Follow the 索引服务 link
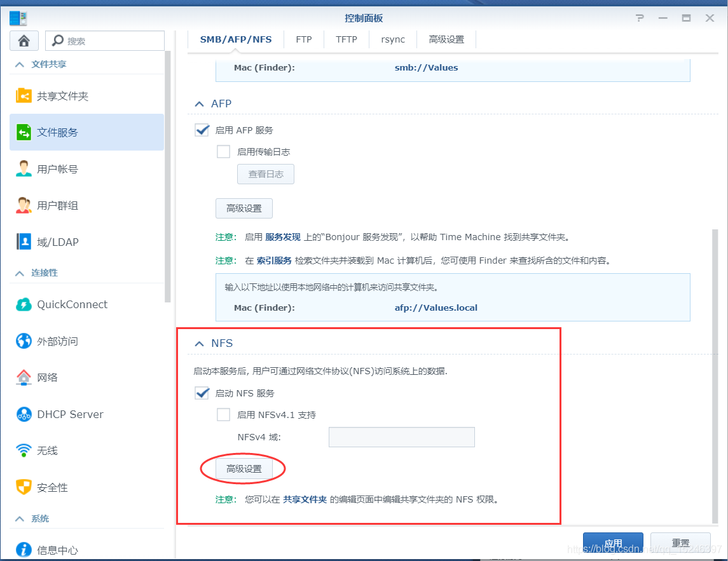Screen dimensions: 728x561 274,260
